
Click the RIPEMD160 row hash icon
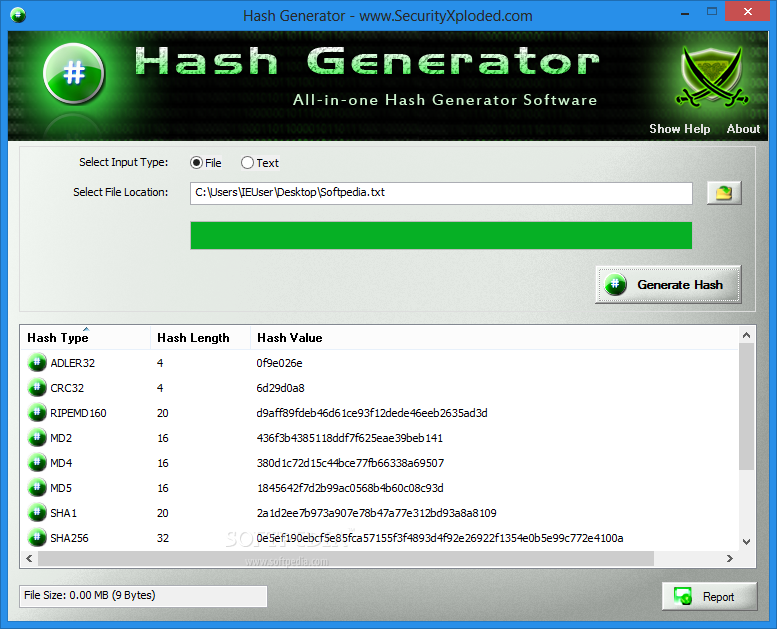tap(37, 412)
